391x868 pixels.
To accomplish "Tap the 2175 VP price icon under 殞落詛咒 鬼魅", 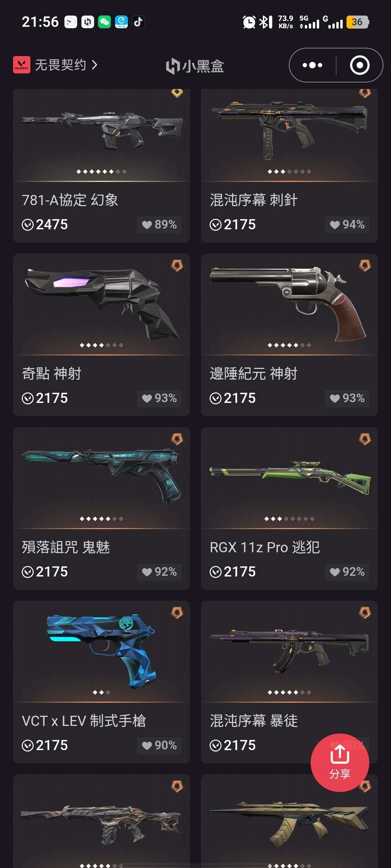I will coord(28,572).
